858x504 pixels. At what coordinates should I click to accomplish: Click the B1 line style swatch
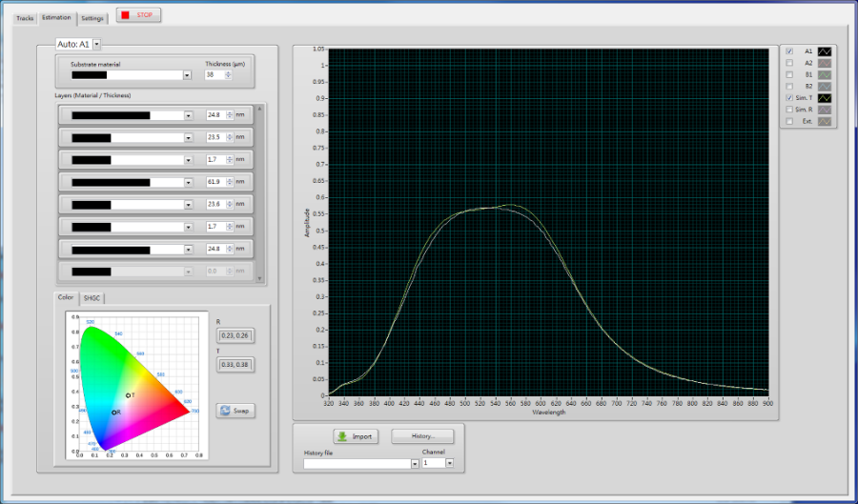pyautogui.click(x=825, y=75)
